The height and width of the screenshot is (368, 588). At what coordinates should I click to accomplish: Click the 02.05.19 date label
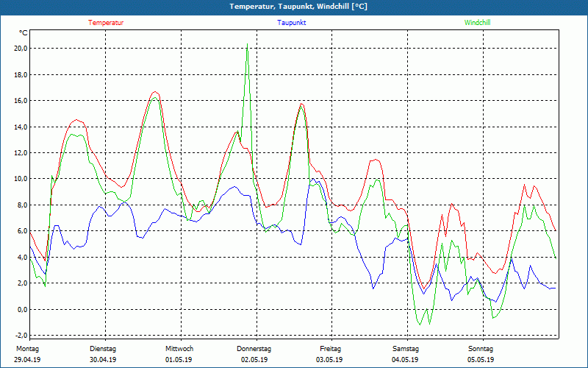click(x=254, y=360)
